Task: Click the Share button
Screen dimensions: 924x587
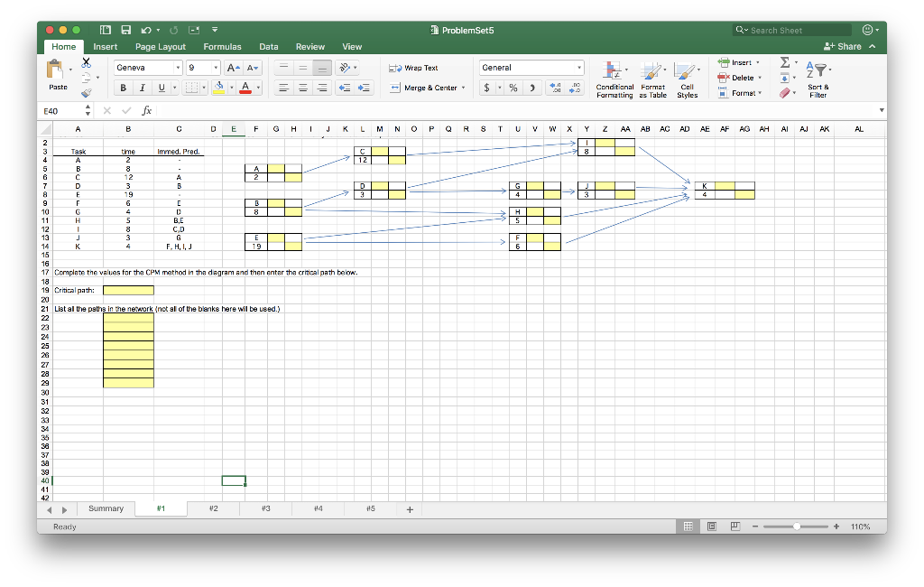Action: [x=845, y=45]
